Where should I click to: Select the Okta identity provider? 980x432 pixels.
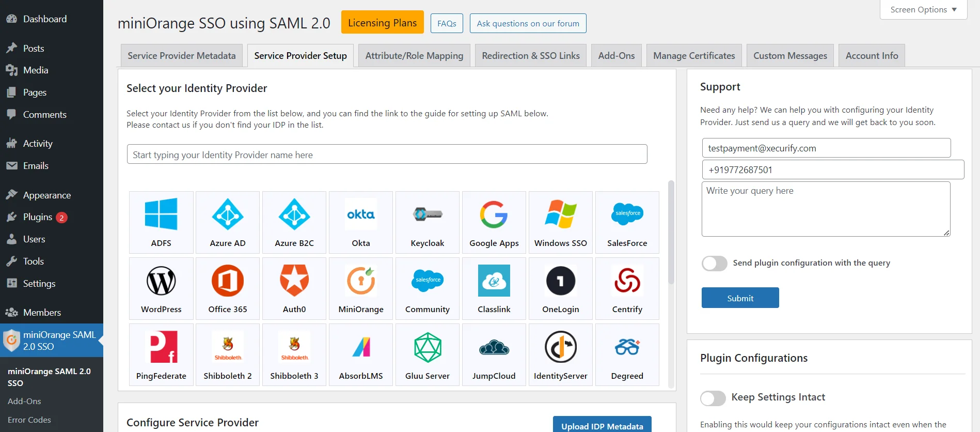361,222
